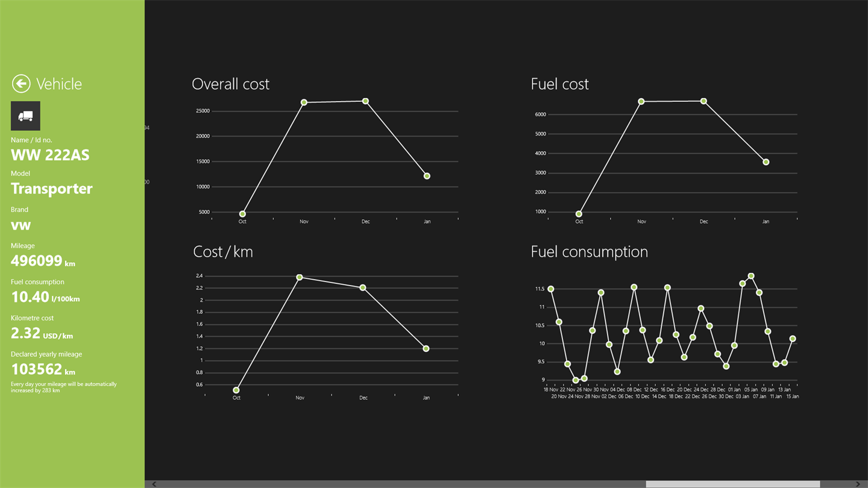Click the scroll right arrow on the horizontal scrollbar
This screenshot has height=488, width=868.
(x=858, y=484)
